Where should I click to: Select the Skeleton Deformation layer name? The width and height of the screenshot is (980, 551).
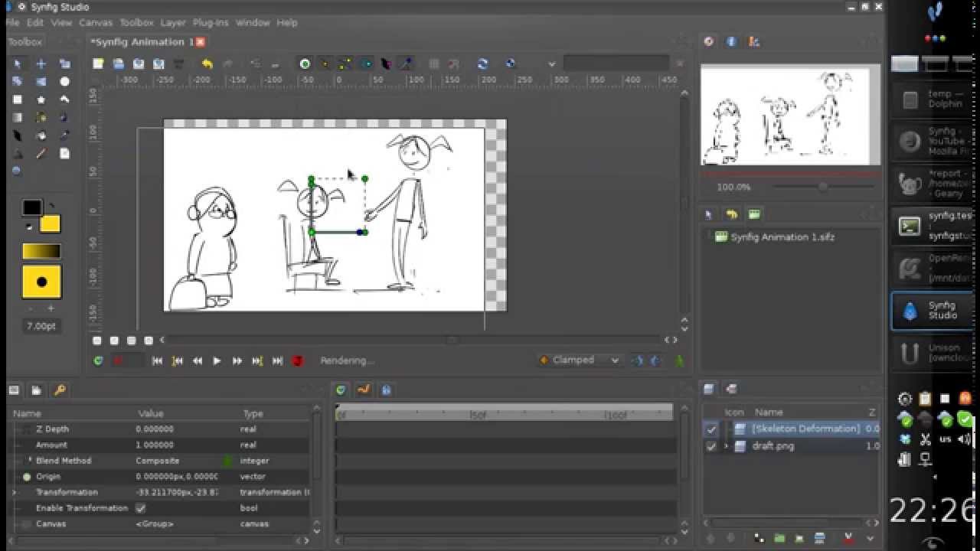coord(805,429)
